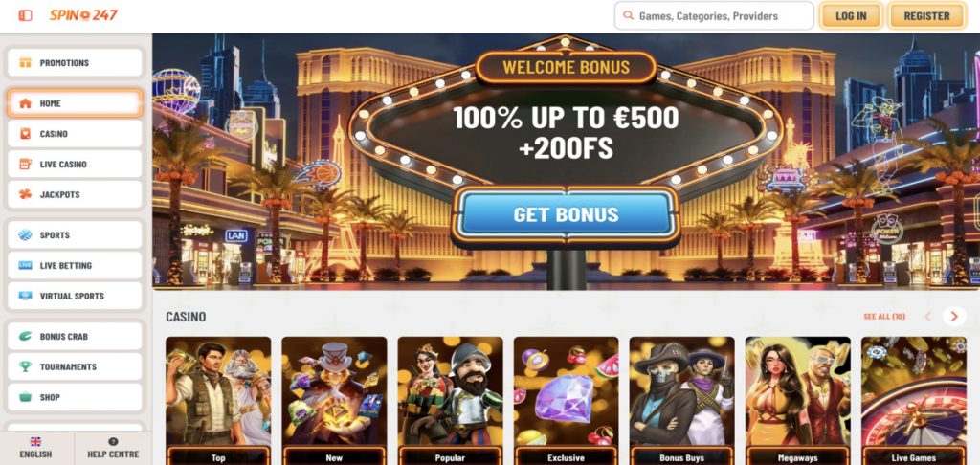Click the LOG IN button
This screenshot has height=465, width=980.
click(851, 15)
